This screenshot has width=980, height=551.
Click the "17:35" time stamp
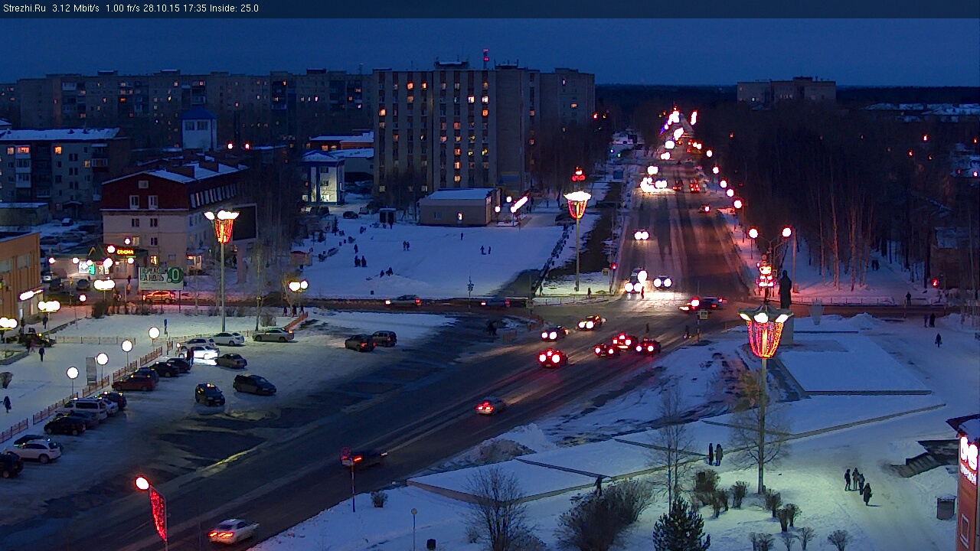coord(196,8)
